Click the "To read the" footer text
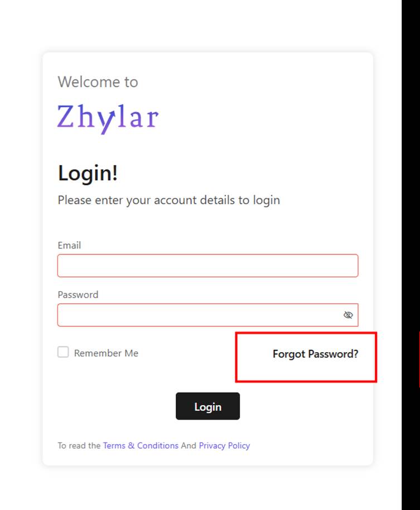Screen dimensions: 420x510 79,446
